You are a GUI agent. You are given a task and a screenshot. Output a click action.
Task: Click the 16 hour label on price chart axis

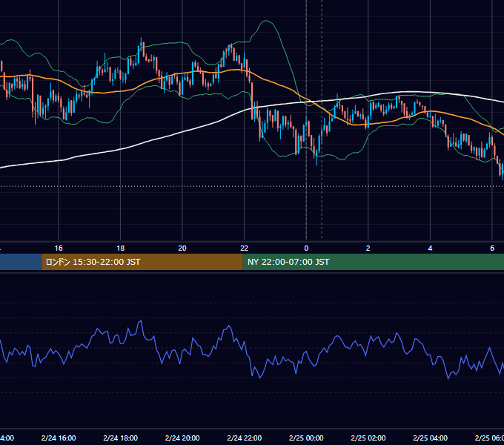coord(59,248)
